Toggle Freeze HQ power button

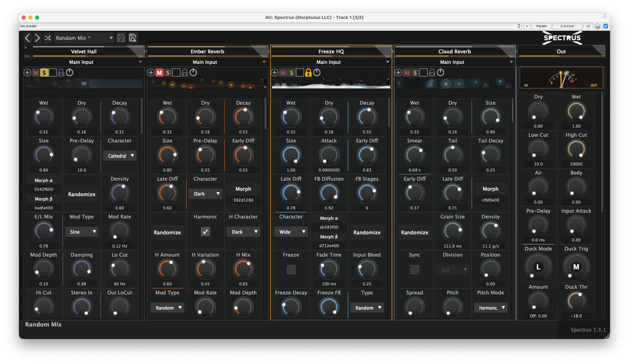[317, 72]
